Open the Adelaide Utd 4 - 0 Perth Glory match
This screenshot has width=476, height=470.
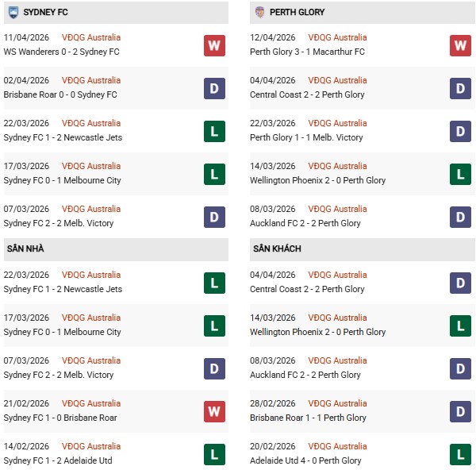point(308,460)
